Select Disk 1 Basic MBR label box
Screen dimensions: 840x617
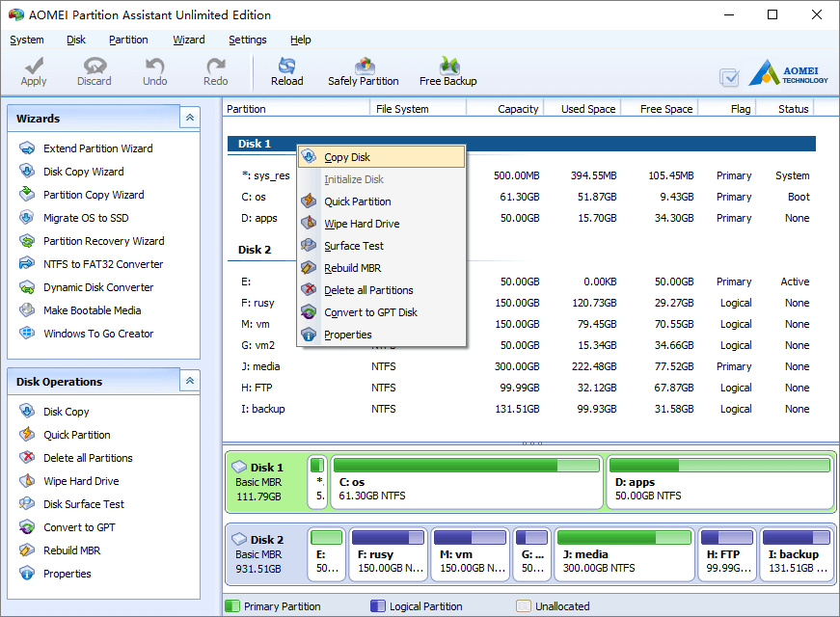pyautogui.click(x=266, y=481)
